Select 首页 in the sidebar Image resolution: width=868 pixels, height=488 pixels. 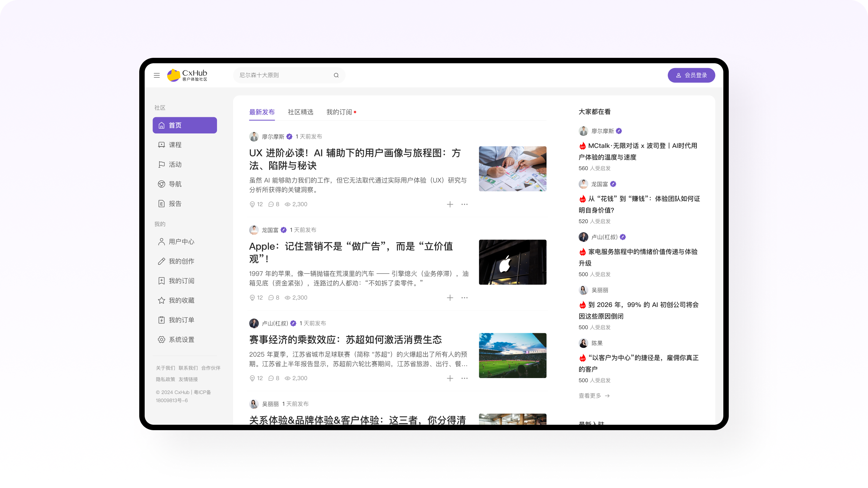click(x=185, y=125)
